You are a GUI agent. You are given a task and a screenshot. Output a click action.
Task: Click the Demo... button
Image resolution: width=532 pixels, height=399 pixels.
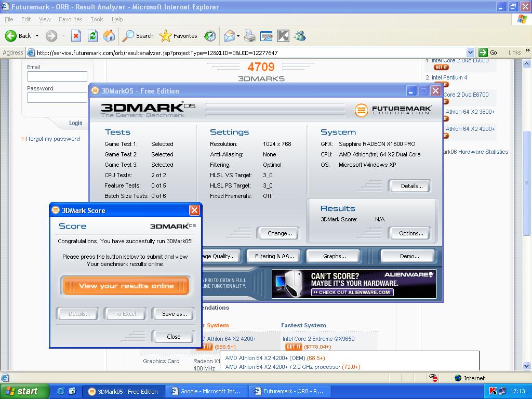pyautogui.click(x=409, y=256)
